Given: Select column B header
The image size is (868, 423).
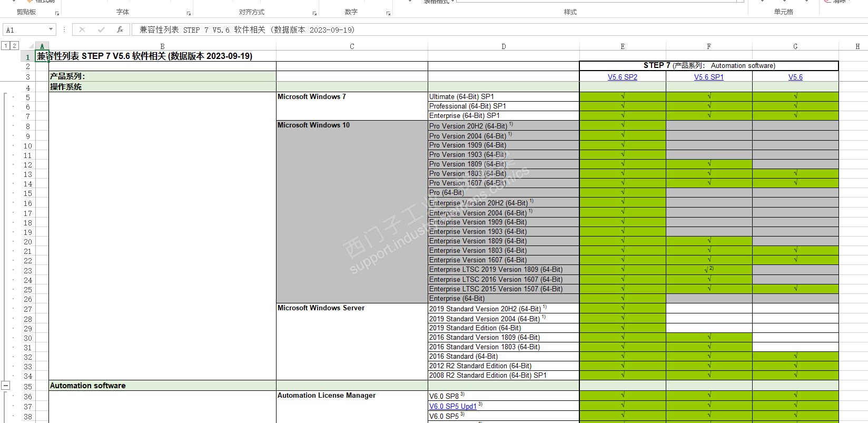Looking at the screenshot, I should point(162,46).
